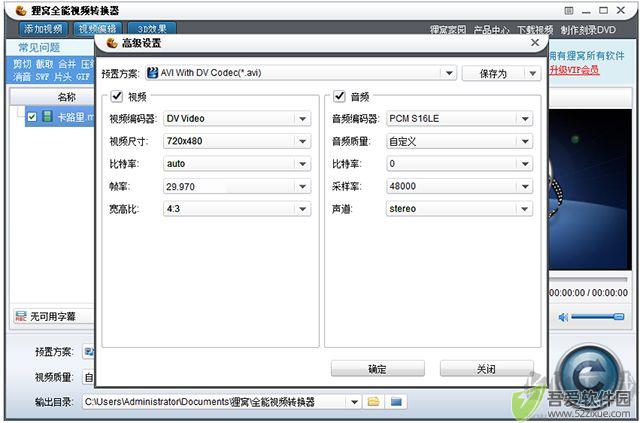
Task: Expand the 视频编码器 DV Video dropdown
Action: tap(302, 119)
